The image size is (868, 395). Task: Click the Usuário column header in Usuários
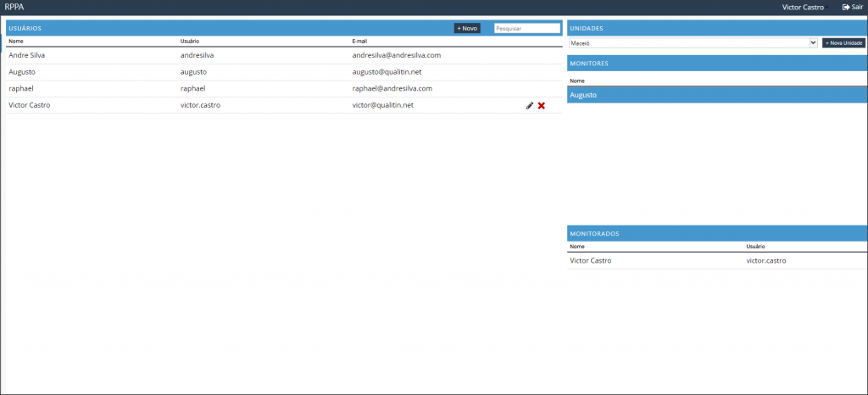coord(190,41)
